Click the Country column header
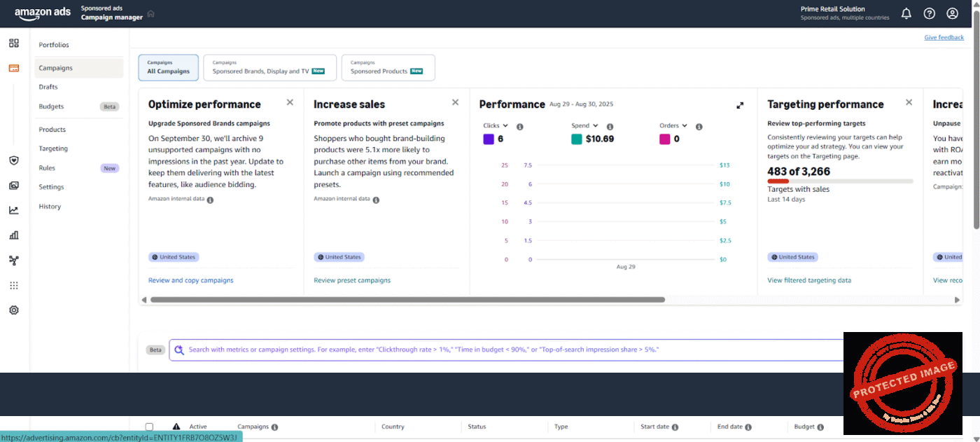 coord(393,427)
